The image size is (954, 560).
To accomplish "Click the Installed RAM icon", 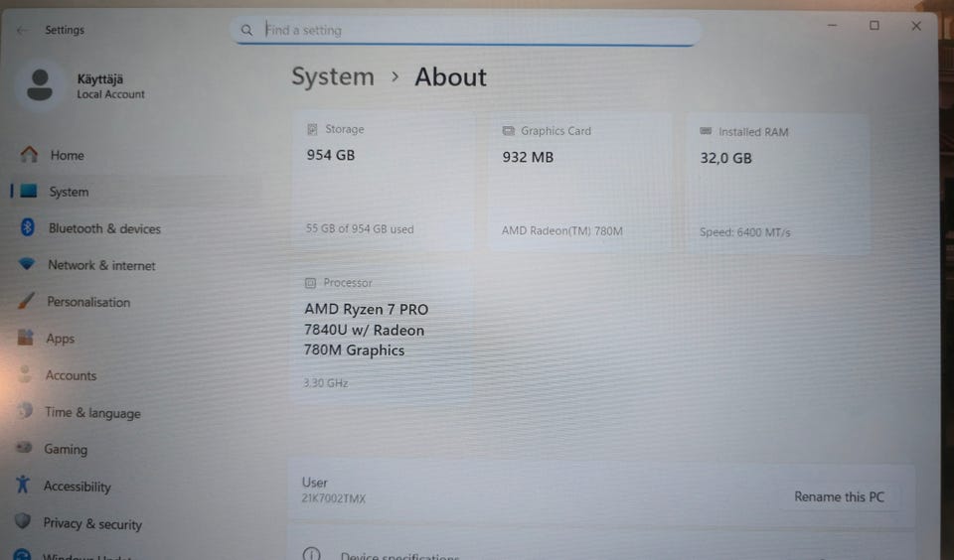I will coord(706,131).
